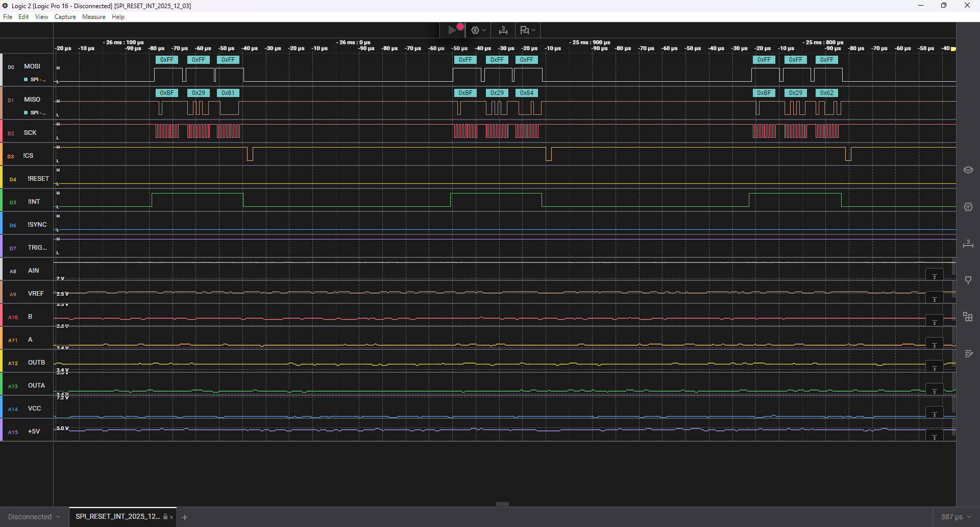Screen dimensions: 980x527
Task: Toggle vertical scale of AIN channel
Action: pos(935,275)
